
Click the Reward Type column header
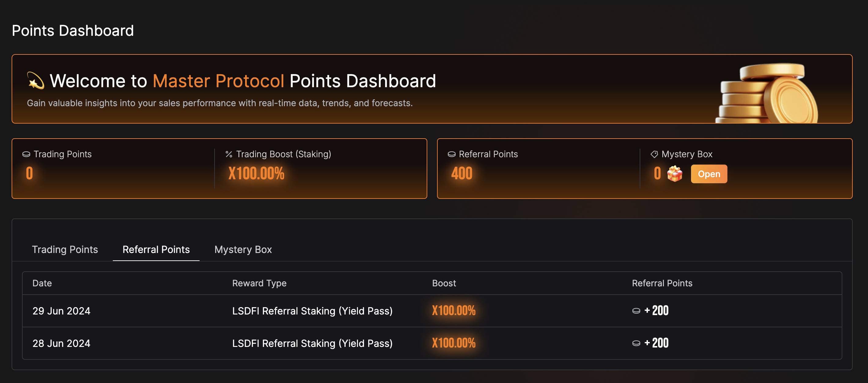(259, 283)
